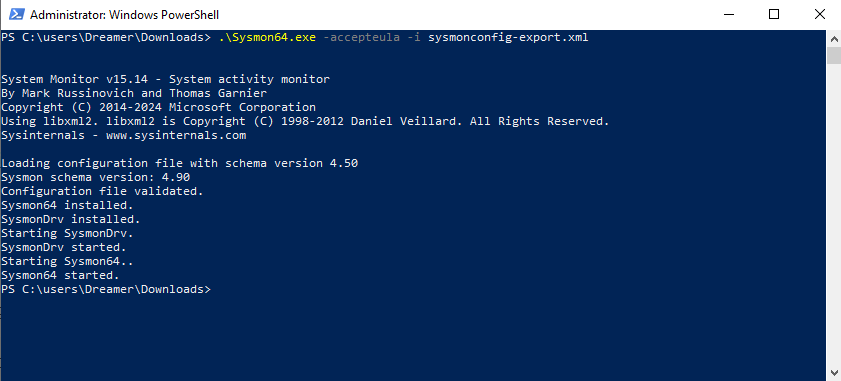
Task: Minimize the PowerShell window
Action: pos(727,14)
